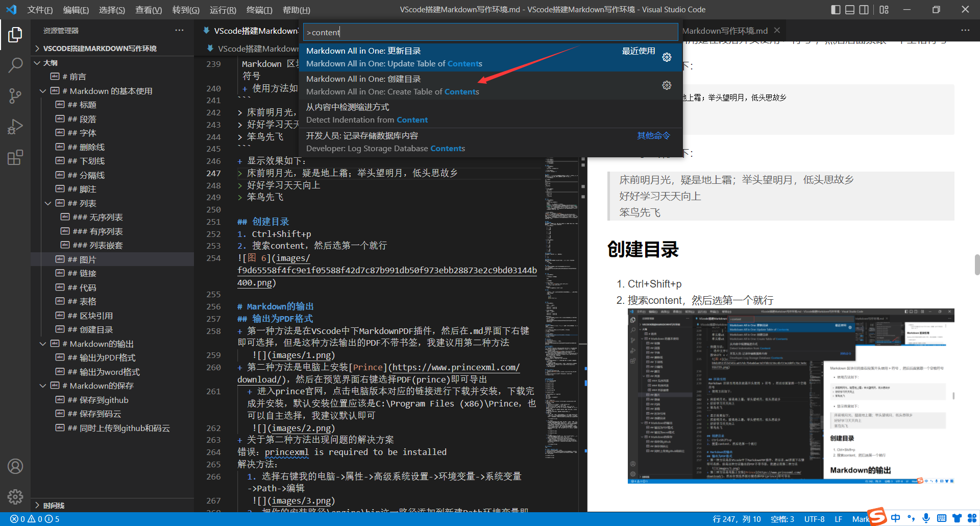This screenshot has height=526, width=980.
Task: Open the Run and Debug view
Action: pos(15,126)
